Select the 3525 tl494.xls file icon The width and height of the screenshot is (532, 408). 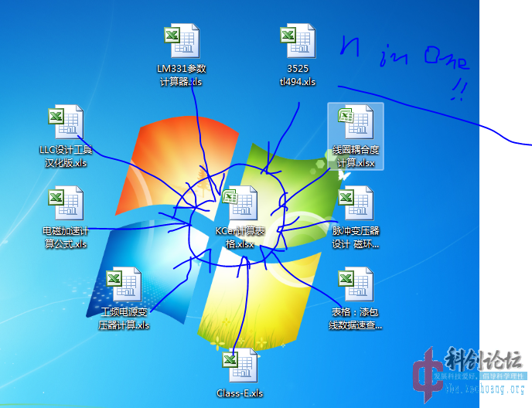pos(298,41)
